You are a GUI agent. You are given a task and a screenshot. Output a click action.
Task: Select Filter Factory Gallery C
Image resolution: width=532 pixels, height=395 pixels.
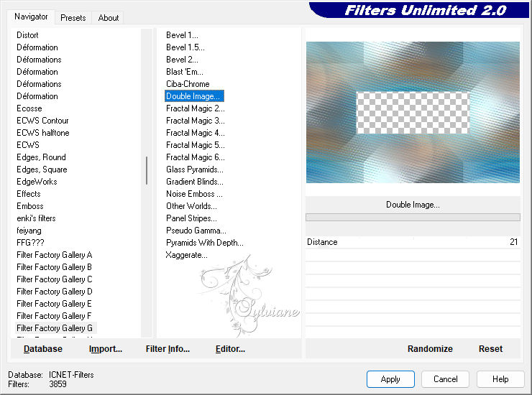point(55,279)
